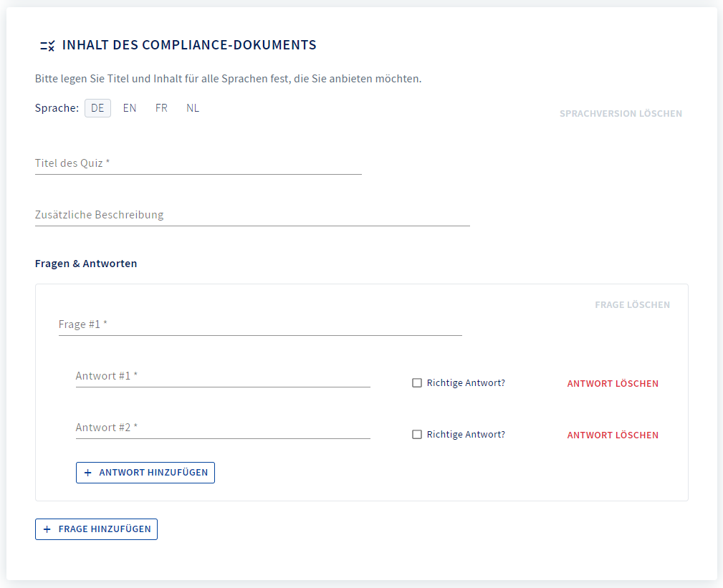Click the Sprache: label

click(57, 108)
